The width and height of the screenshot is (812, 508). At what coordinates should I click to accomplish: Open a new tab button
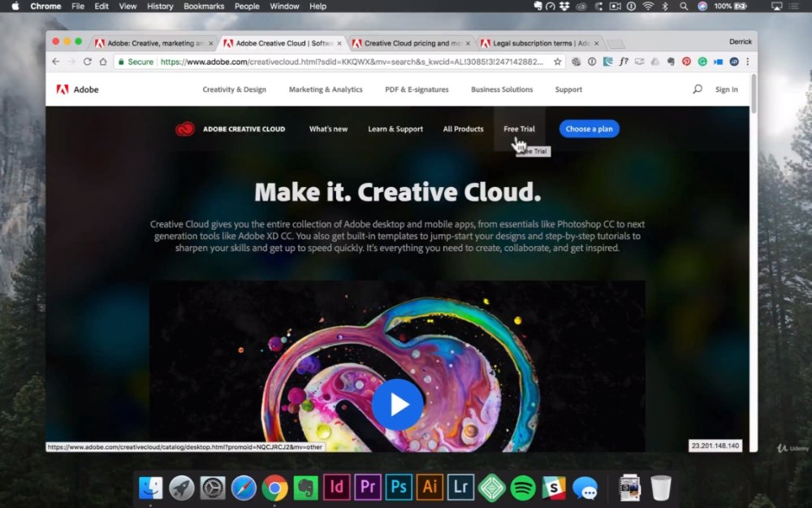615,44
